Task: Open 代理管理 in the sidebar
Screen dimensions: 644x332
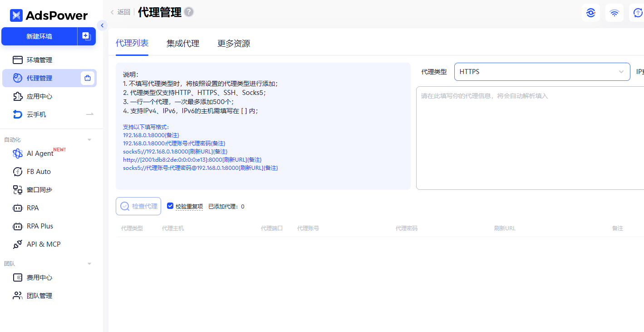Action: coord(49,78)
